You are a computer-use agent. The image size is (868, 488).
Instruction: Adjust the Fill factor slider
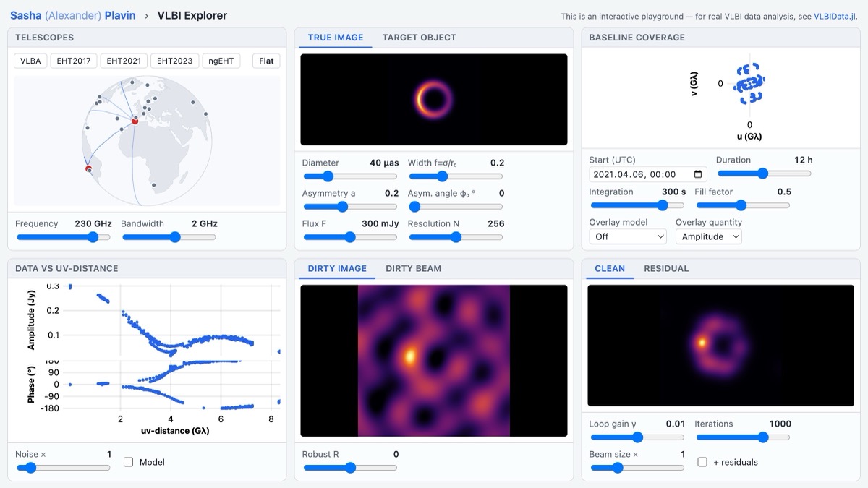tap(742, 205)
